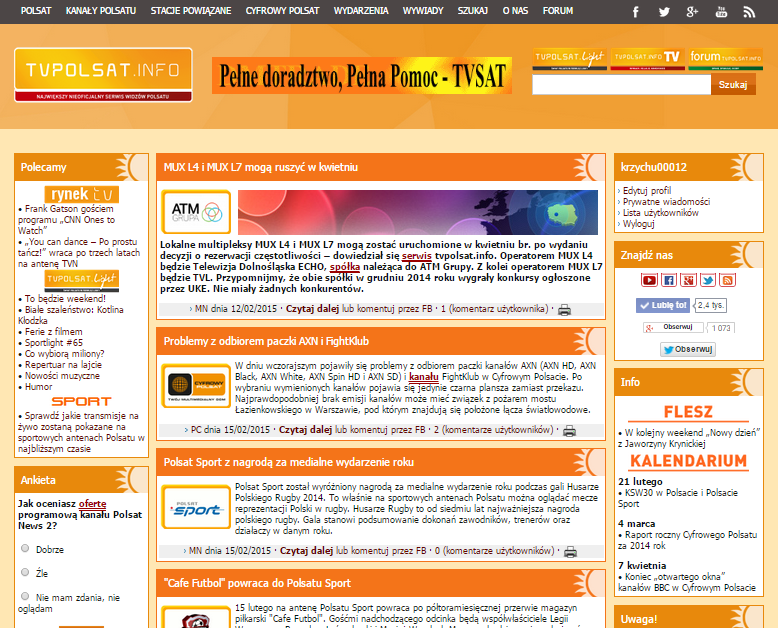Click the MUX article map banner image
Viewport: 778px width, 628px height.
(418, 212)
